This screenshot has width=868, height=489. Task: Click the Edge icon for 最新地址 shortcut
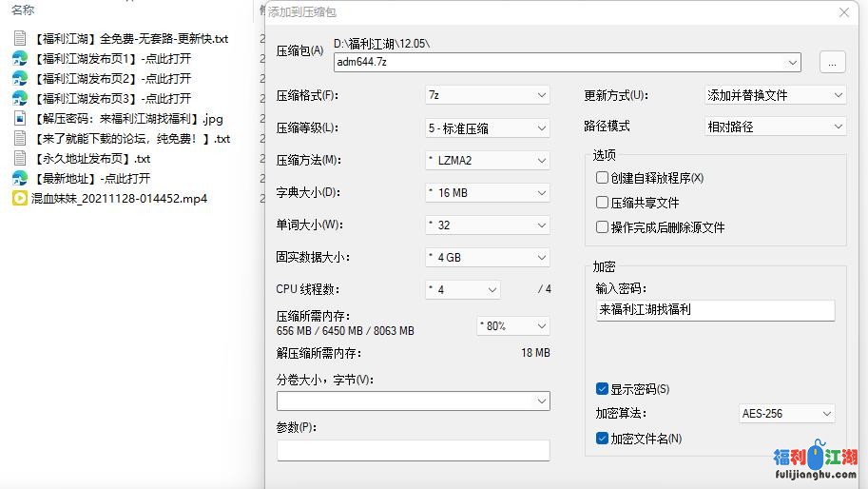pos(19,179)
